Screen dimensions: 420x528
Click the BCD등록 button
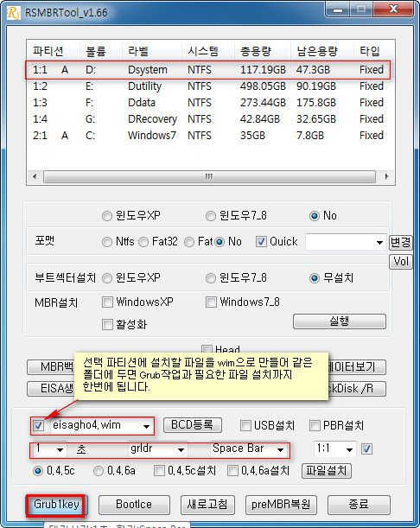193,425
